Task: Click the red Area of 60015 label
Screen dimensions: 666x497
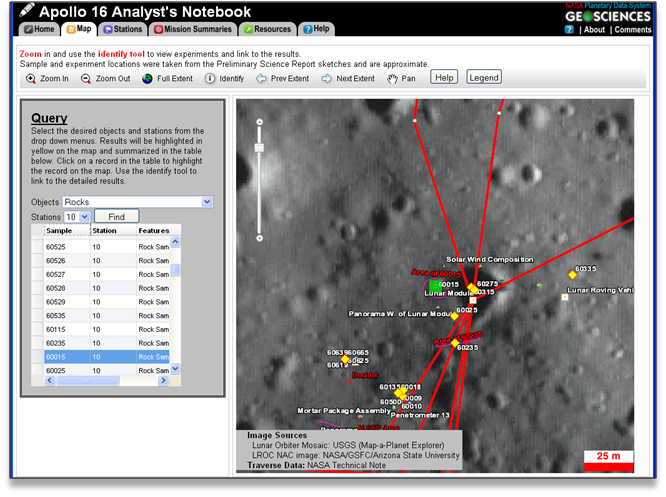Action: click(435, 273)
